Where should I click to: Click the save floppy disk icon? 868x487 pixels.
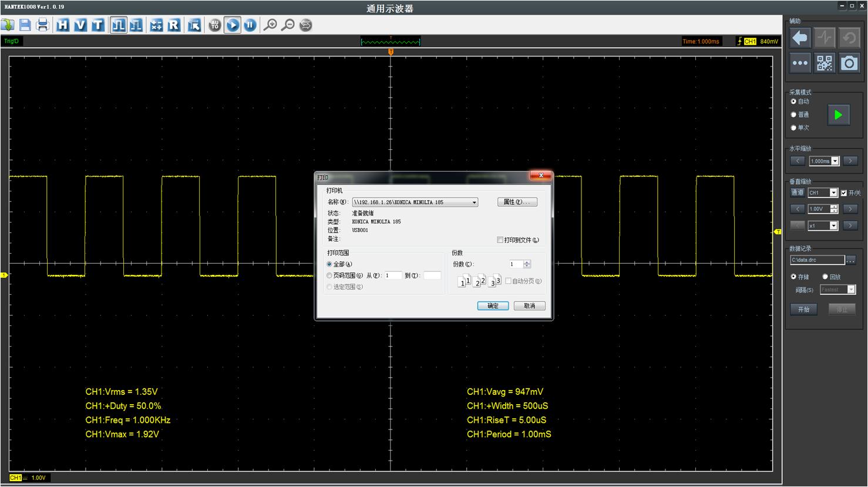[x=25, y=25]
